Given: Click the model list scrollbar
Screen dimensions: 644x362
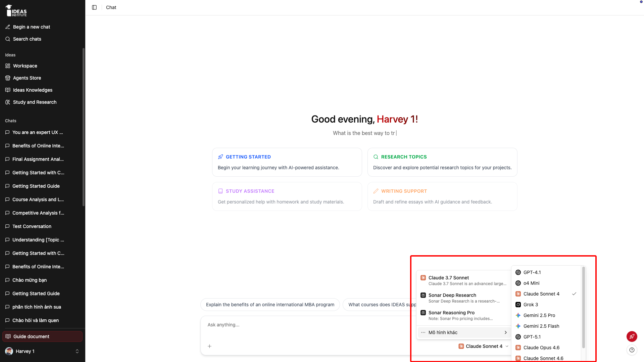Looking at the screenshot, I should (x=584, y=307).
